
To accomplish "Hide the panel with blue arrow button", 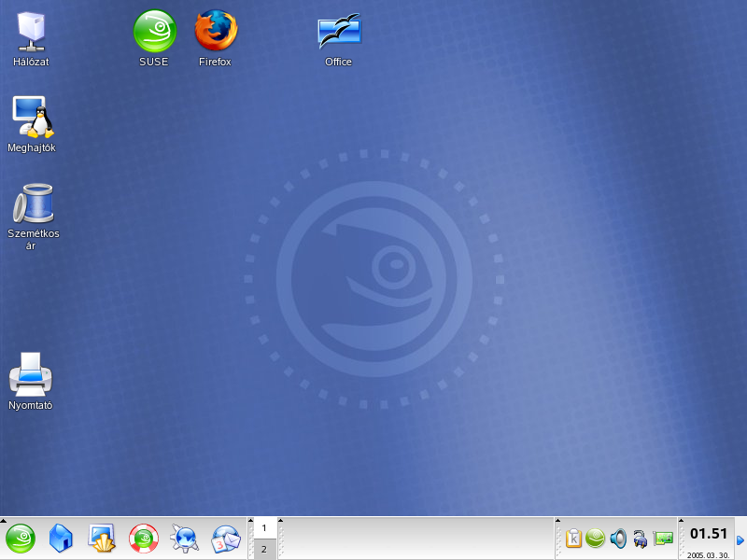I will point(740,540).
